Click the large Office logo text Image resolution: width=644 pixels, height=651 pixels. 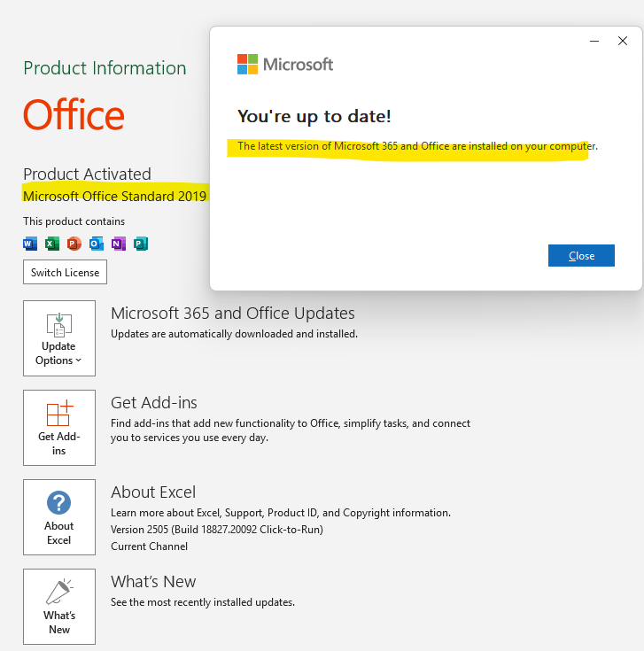74,115
